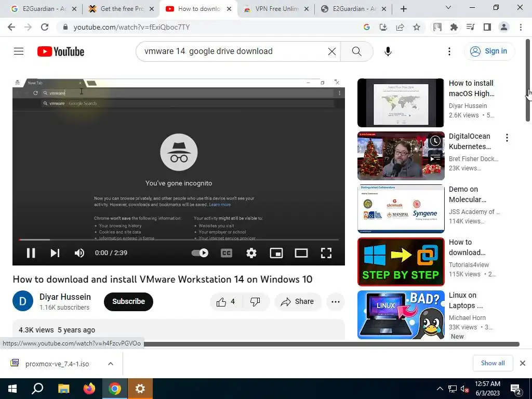This screenshot has width=532, height=399.
Task: Open the media control icon
Action: click(471, 27)
